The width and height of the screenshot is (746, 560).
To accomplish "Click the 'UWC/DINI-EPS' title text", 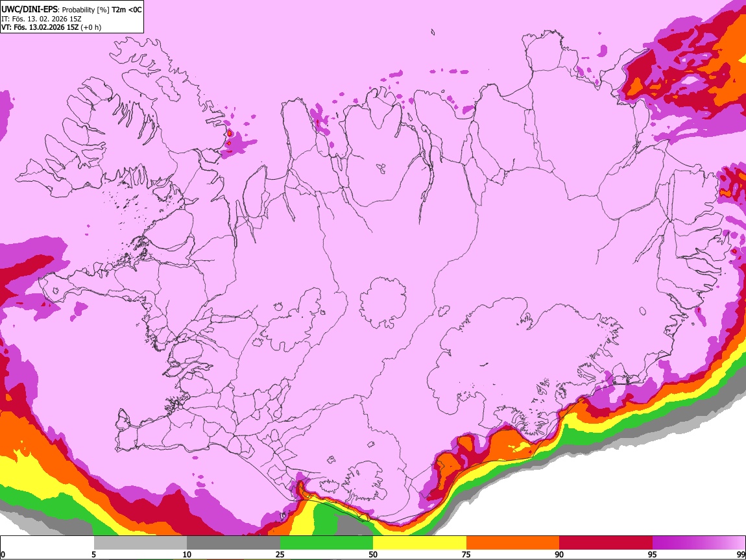I will pyautogui.click(x=29, y=9).
